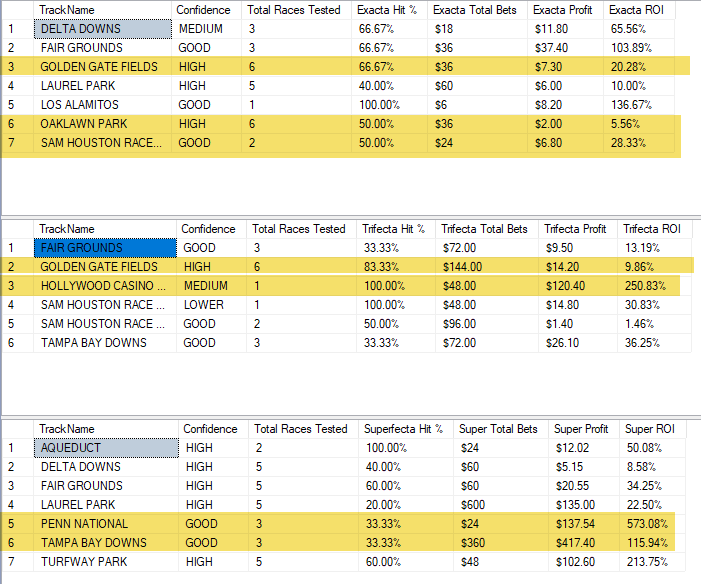Click $417.40 Super profit cell
Image resolution: width=701 pixels, height=584 pixels.
point(583,543)
